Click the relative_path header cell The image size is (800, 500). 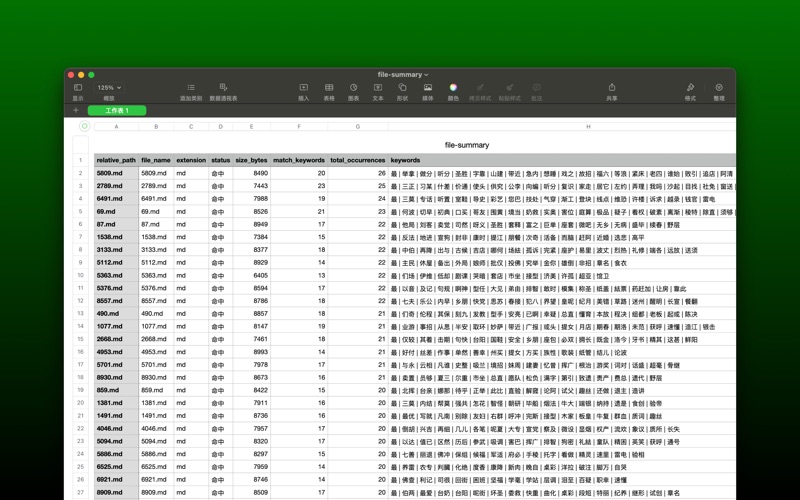coord(116,160)
